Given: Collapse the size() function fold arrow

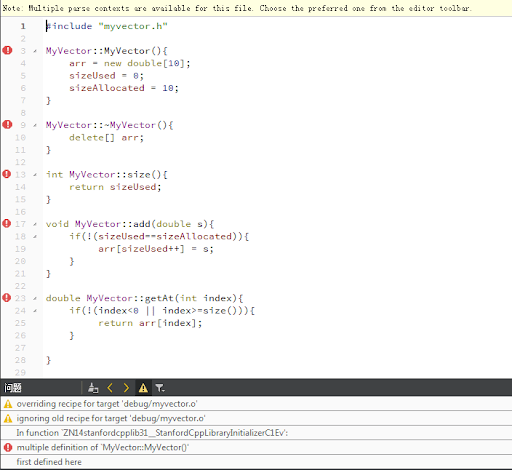Looking at the screenshot, I should 35,175.
